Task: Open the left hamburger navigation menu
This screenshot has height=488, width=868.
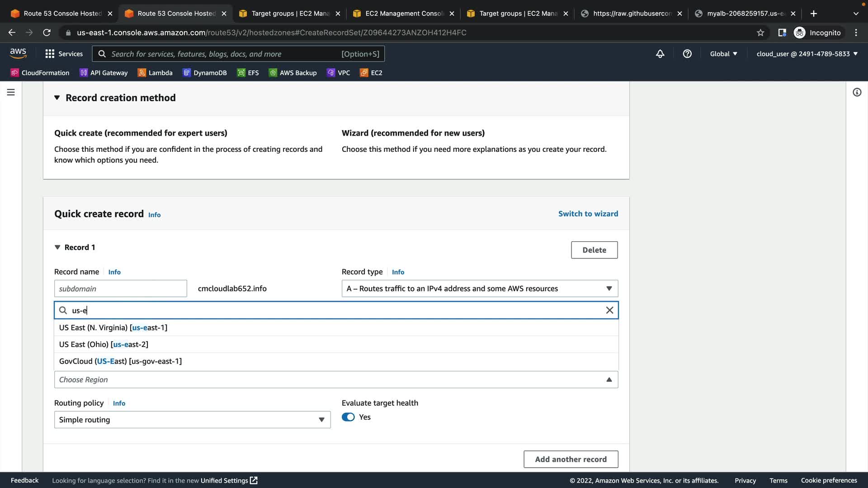Action: pos(11,92)
